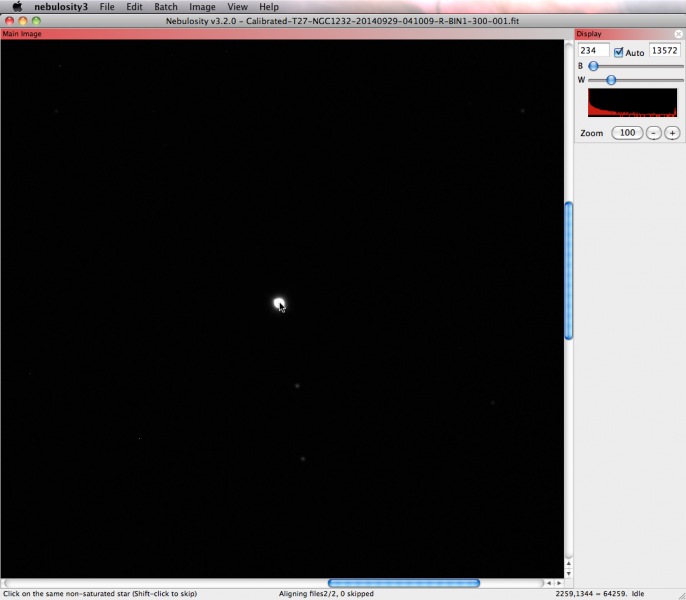Click the green zoom window button
The height and width of the screenshot is (600, 686).
click(x=36, y=21)
